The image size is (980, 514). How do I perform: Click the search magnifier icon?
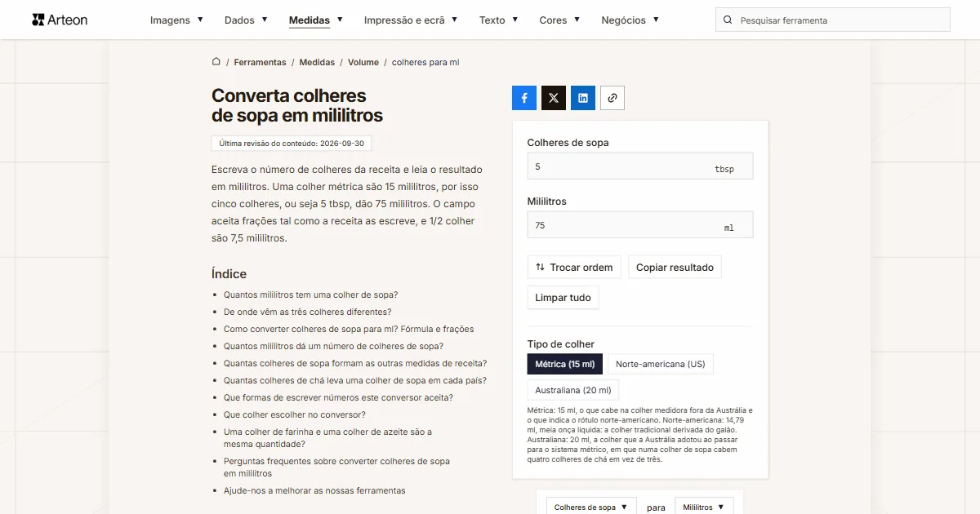[x=728, y=20]
